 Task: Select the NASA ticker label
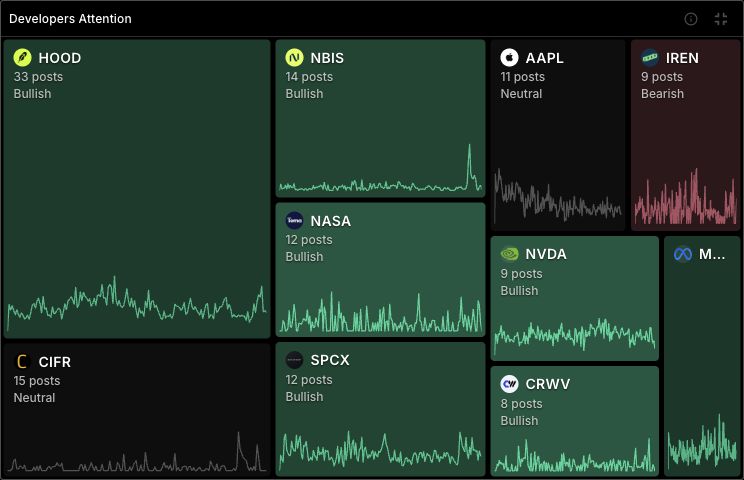(x=331, y=221)
